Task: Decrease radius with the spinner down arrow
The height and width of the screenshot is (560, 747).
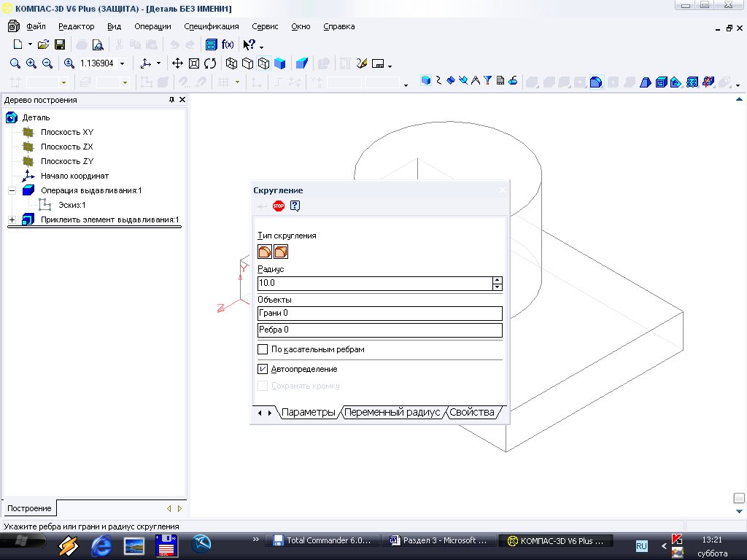Action: tap(498, 287)
